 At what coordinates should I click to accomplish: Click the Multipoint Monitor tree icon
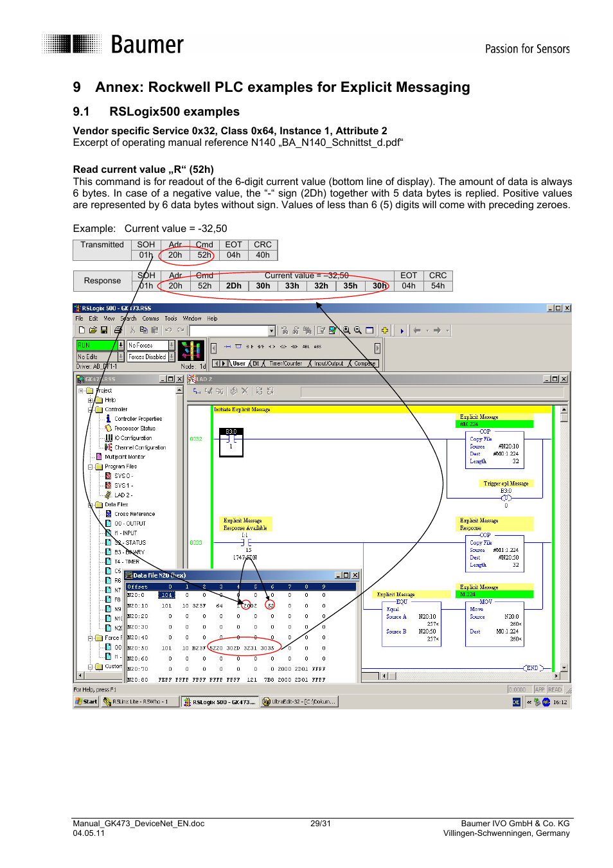click(x=99, y=457)
